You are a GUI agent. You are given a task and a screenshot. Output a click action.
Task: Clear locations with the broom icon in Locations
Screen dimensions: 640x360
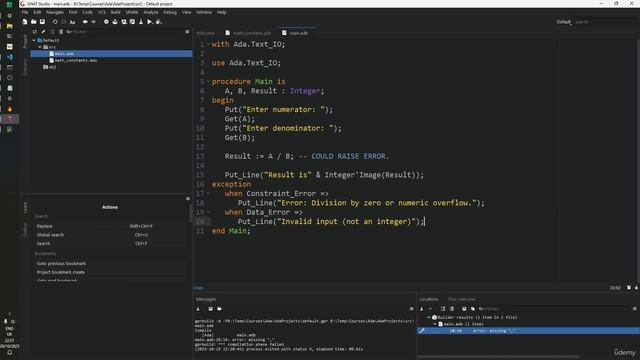[x=422, y=309]
